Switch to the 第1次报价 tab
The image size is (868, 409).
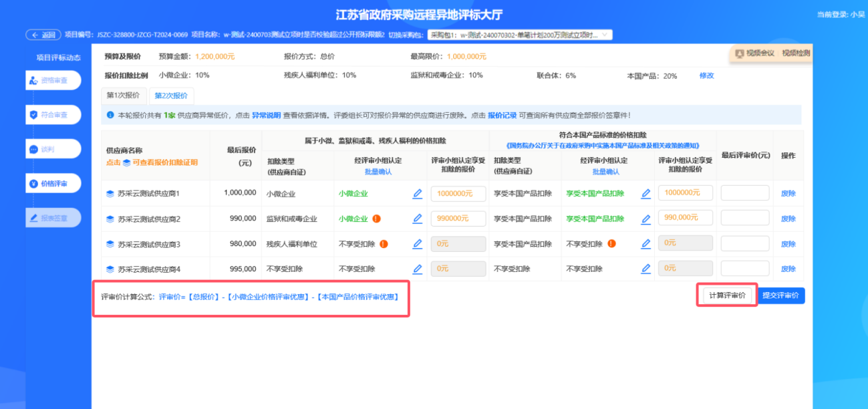coord(124,95)
